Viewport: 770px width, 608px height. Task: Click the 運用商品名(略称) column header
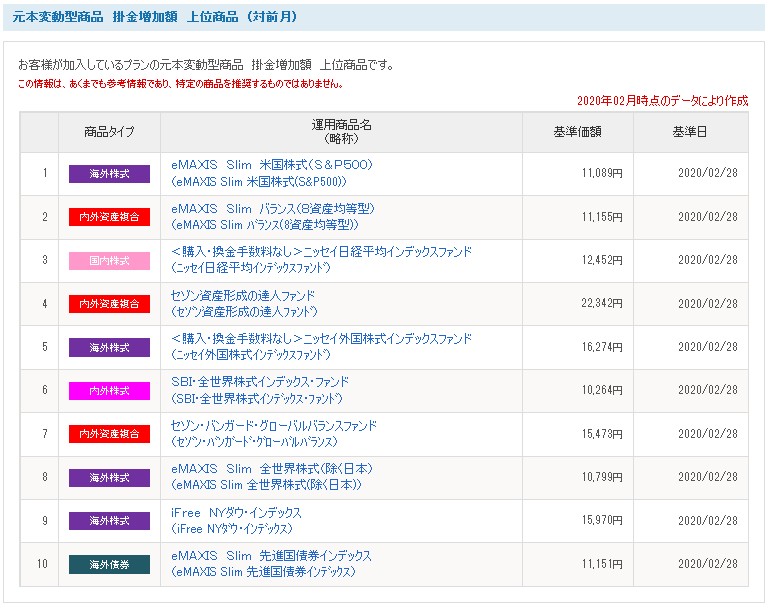point(341,132)
